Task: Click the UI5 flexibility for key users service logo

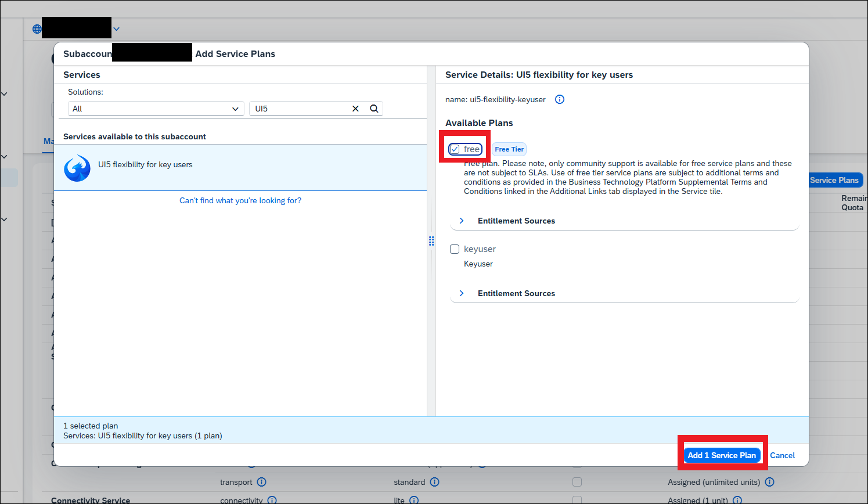Action: (x=77, y=168)
